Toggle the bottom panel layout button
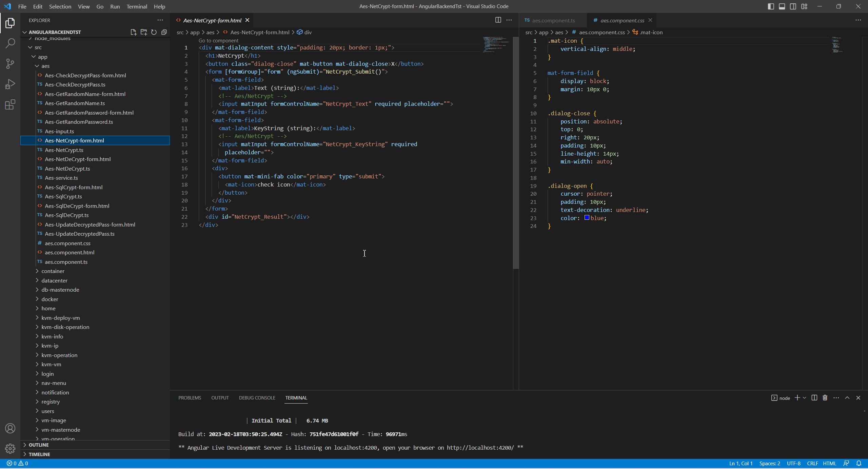This screenshot has width=868, height=469. click(782, 6)
